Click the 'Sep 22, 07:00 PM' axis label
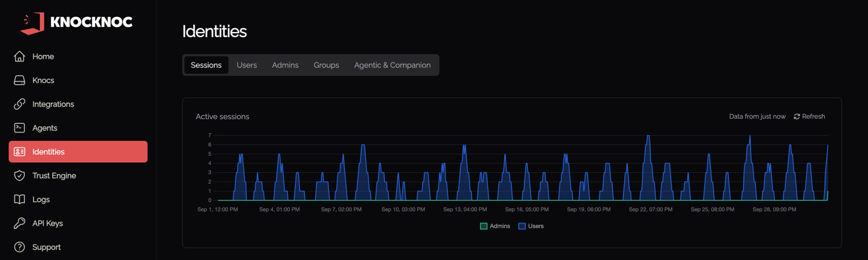Screen dimensions: 868x260 point(651,209)
